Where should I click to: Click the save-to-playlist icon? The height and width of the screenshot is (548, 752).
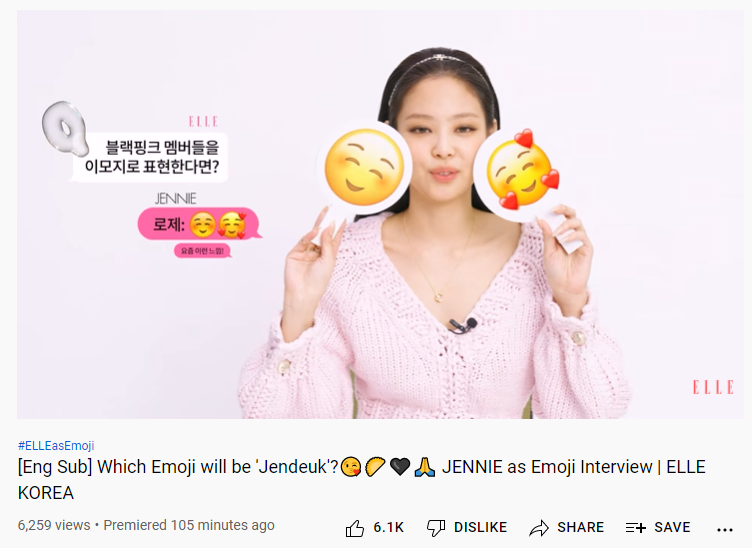pos(636,528)
